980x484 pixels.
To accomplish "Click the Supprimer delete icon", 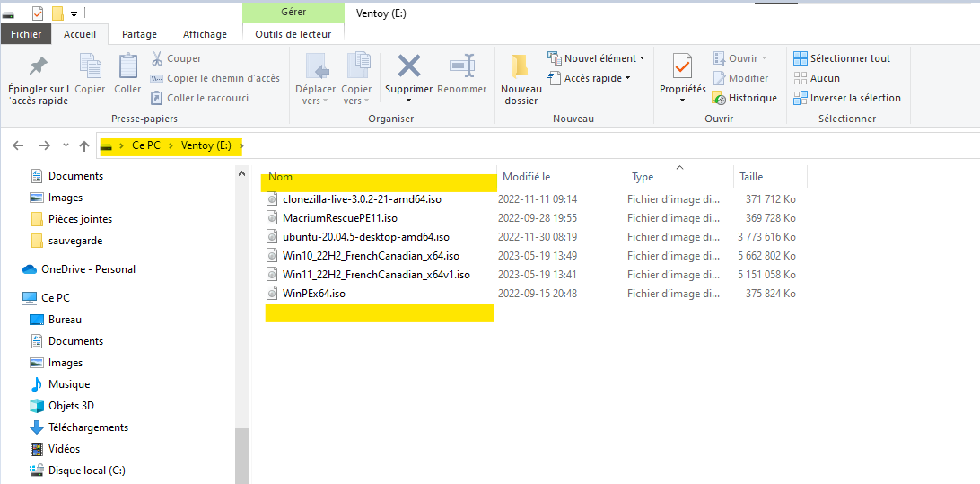I will pos(409,67).
